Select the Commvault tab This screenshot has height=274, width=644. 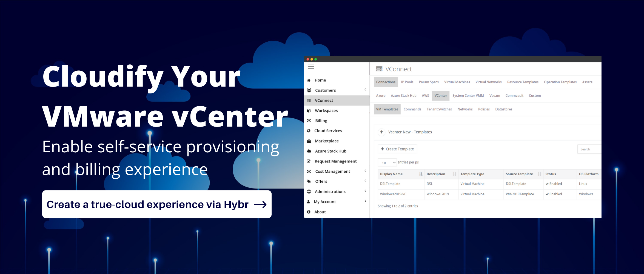tap(514, 96)
